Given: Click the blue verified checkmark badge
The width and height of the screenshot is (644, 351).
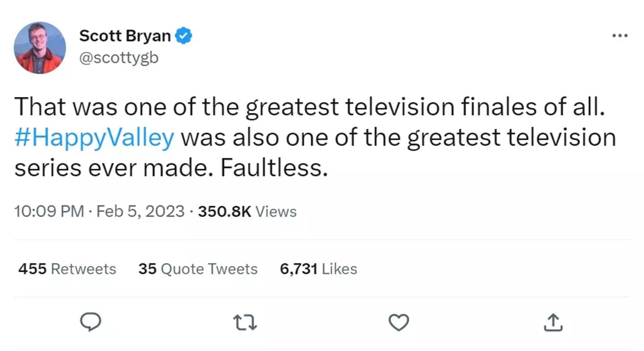Looking at the screenshot, I should click(x=184, y=36).
